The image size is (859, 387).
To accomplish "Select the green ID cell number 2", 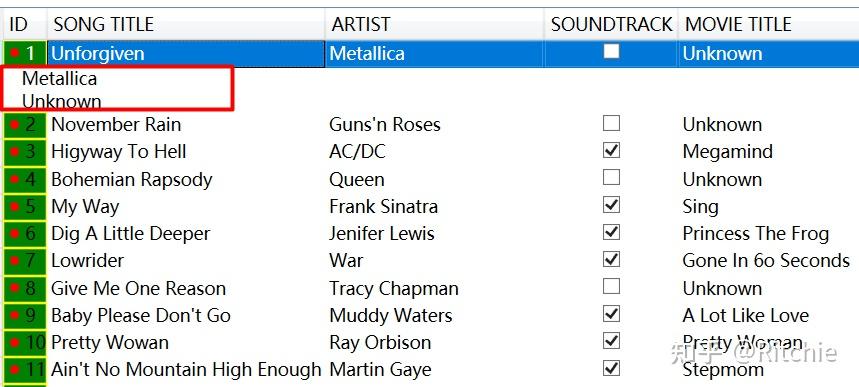I will [x=25, y=124].
